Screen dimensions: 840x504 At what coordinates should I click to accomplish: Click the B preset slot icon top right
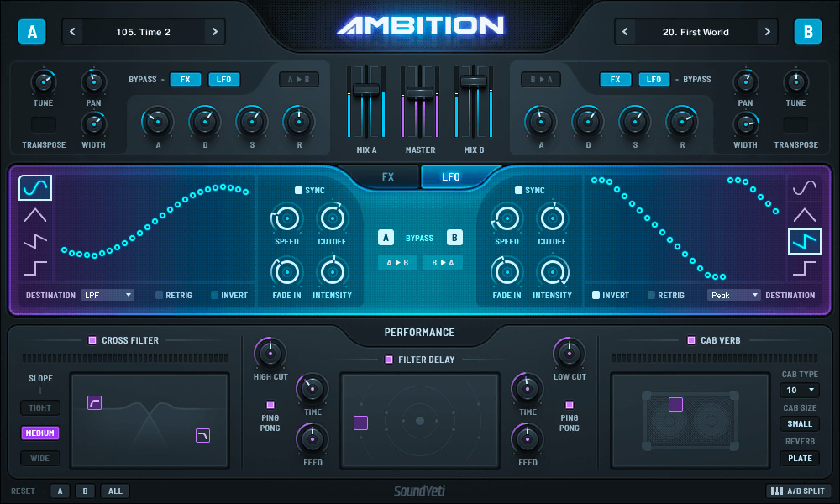[x=808, y=31]
